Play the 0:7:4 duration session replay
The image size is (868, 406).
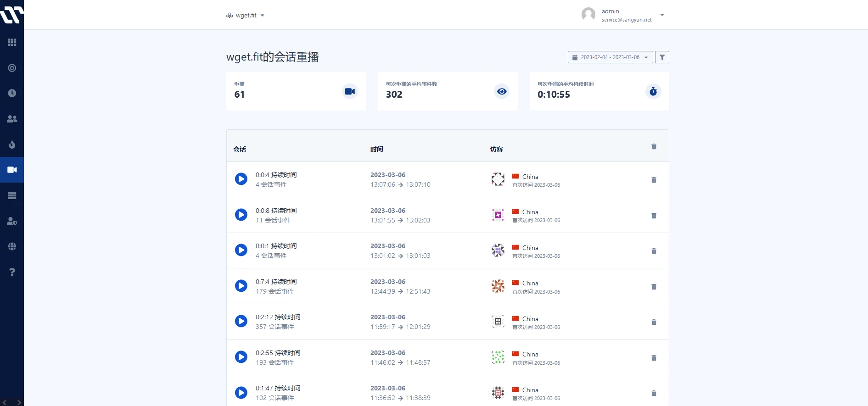(x=241, y=286)
